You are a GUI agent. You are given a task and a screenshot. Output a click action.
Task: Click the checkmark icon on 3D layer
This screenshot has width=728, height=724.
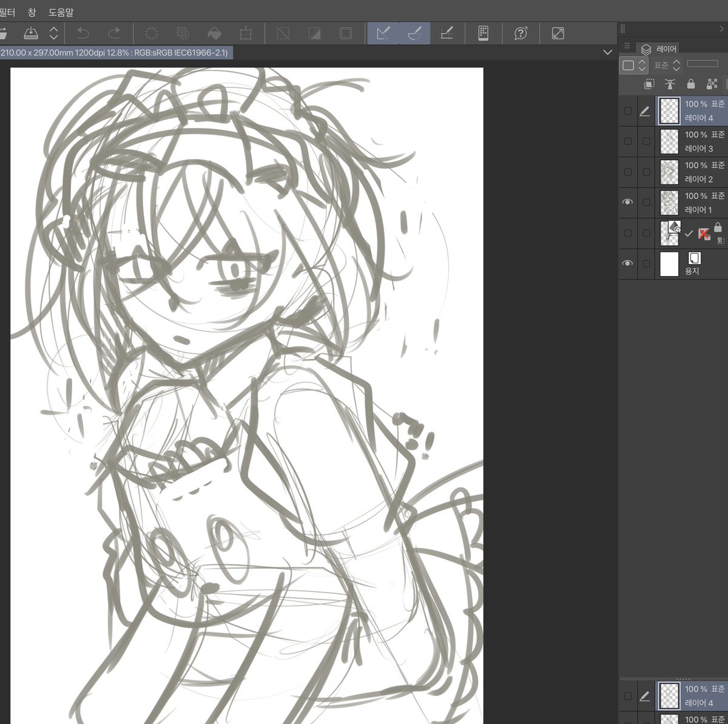[689, 234]
